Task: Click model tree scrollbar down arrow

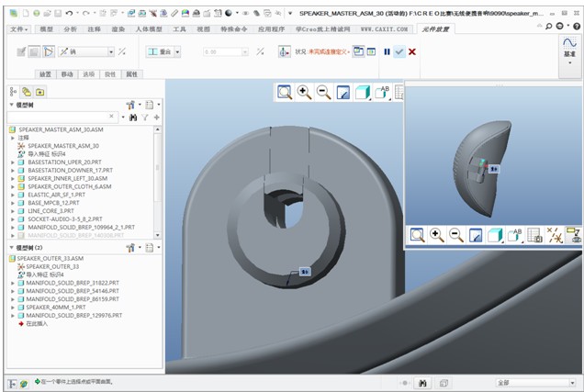Action: (158, 235)
